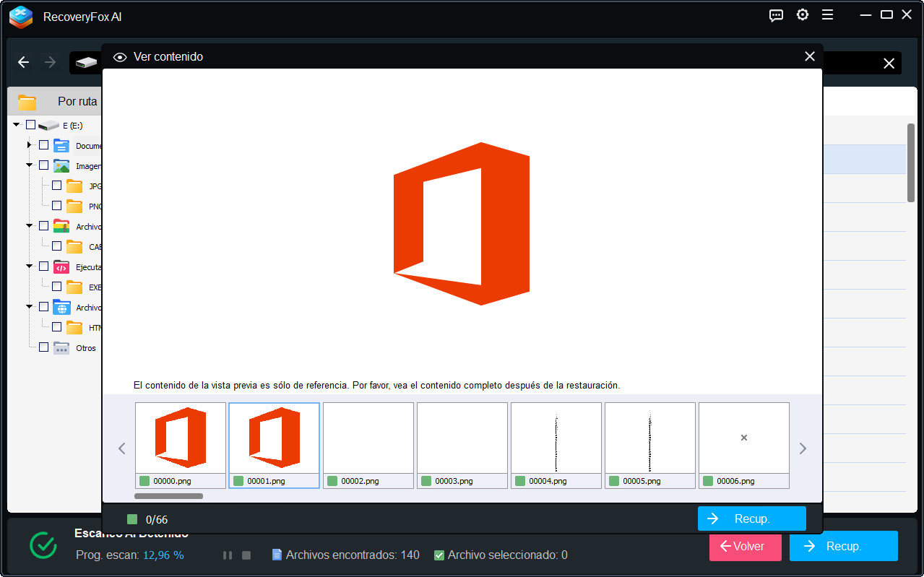Click the thumbnail strip horizontal scrollbar
924x577 pixels.
pos(168,496)
